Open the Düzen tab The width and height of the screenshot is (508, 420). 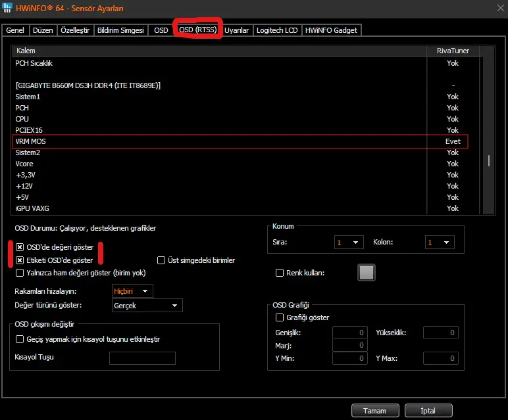click(43, 30)
